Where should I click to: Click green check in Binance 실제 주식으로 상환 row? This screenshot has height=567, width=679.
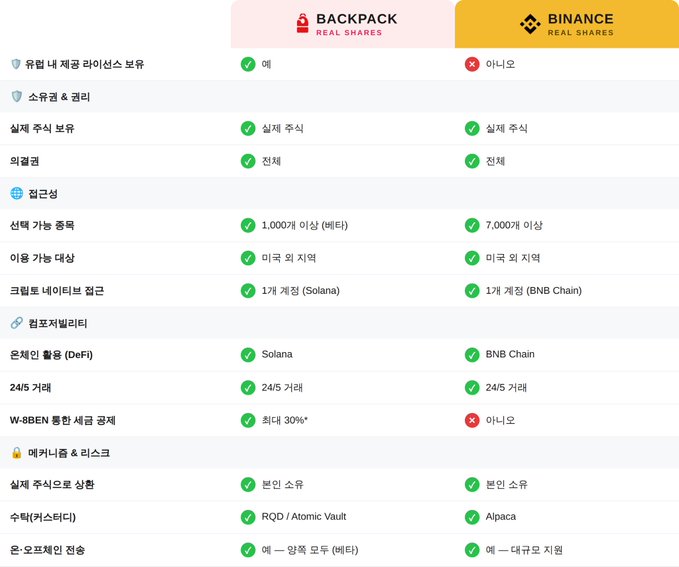click(x=472, y=484)
